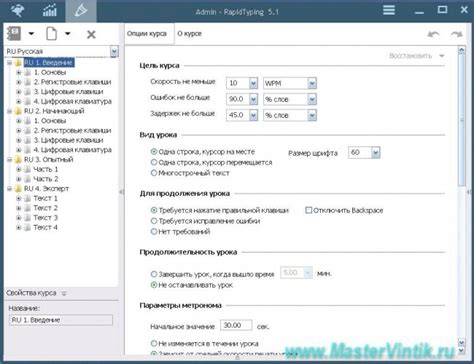Select Текст 1 in tree
This screenshot has width=474, height=364.
click(45, 198)
